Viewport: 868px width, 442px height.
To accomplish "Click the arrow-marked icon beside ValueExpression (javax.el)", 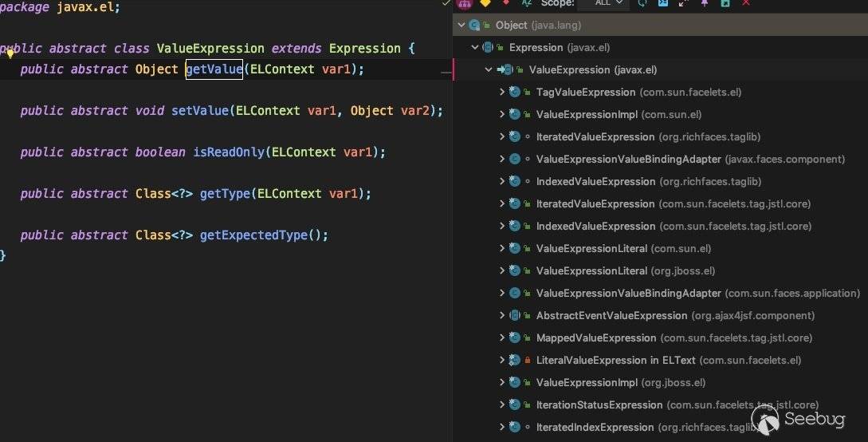I will (x=505, y=69).
